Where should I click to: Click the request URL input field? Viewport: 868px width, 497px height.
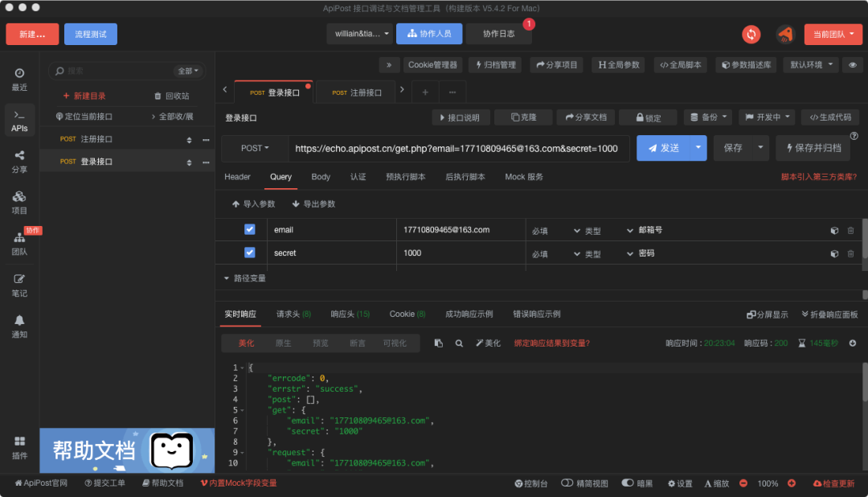pos(458,149)
